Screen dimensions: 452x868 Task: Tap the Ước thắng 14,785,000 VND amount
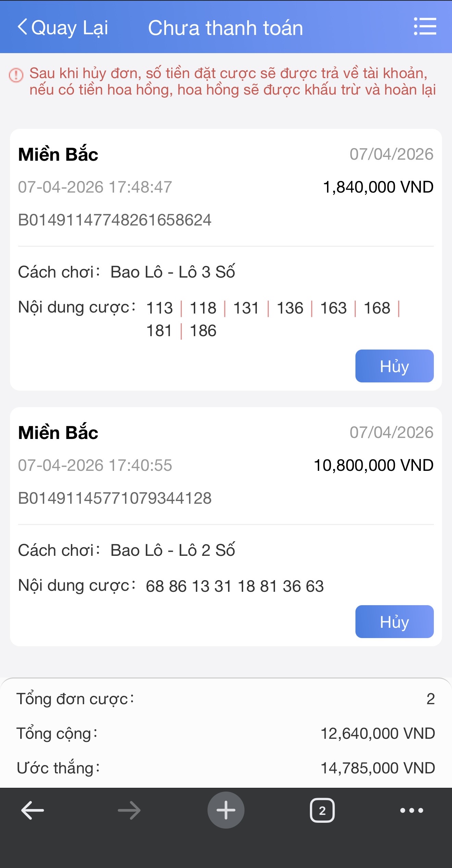[x=377, y=768]
